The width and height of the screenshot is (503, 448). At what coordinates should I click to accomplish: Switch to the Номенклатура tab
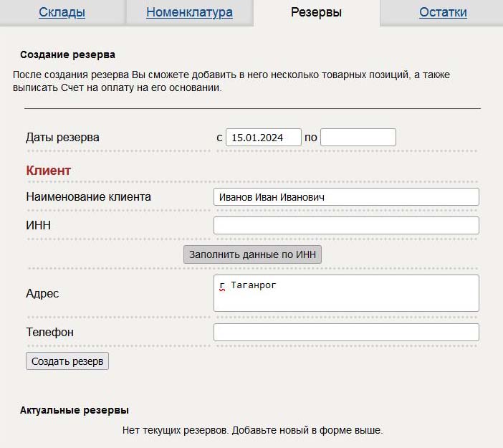tap(189, 12)
